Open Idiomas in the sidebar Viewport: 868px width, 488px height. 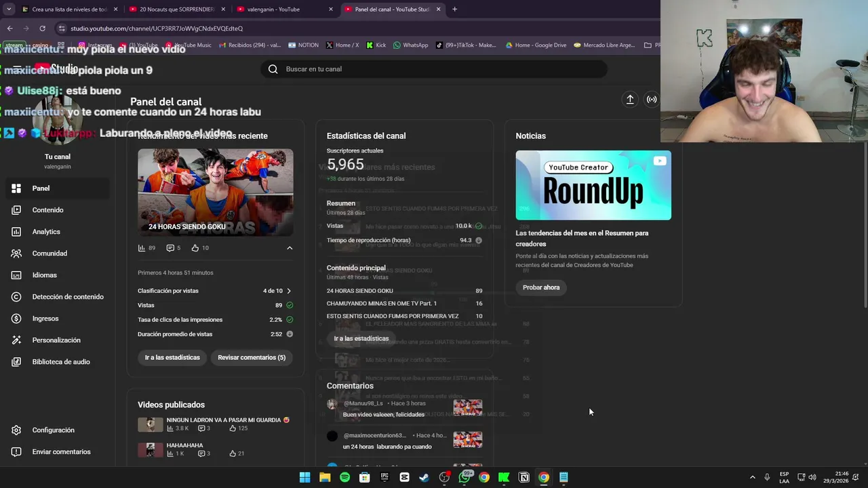point(58,275)
